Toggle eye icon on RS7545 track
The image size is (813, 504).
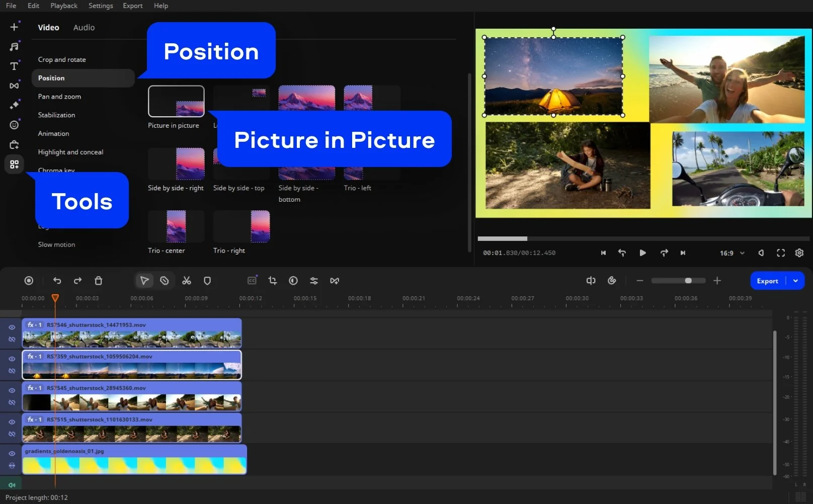12,390
